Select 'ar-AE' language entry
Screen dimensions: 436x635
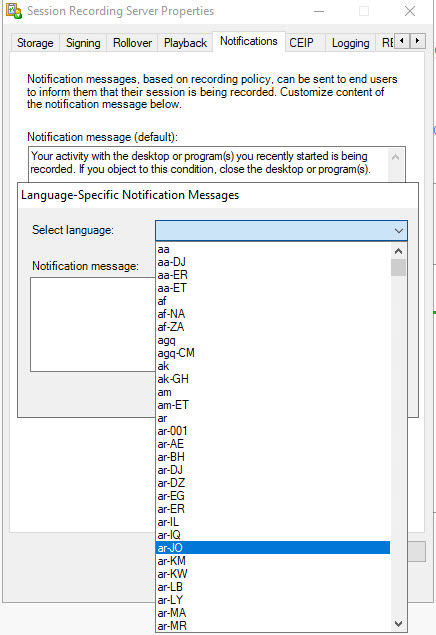(x=273, y=444)
